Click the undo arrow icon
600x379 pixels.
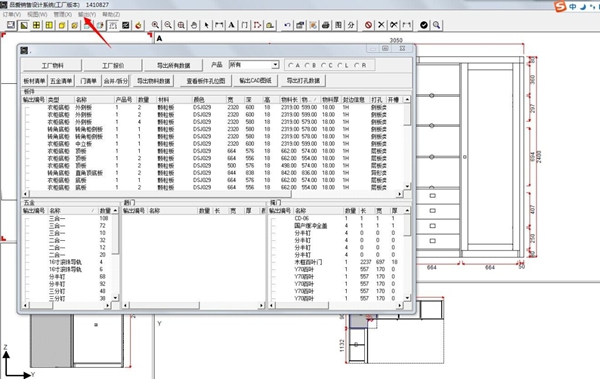287,25
